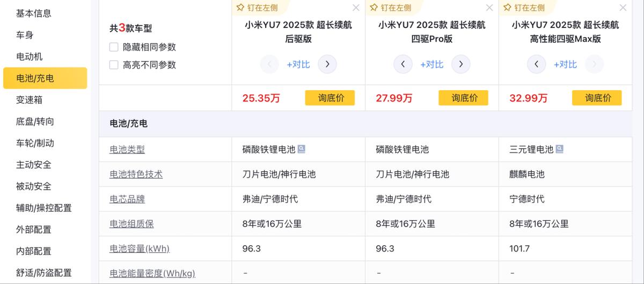Click 询底价 for the 25.35万 model
644x284 pixels.
point(330,98)
